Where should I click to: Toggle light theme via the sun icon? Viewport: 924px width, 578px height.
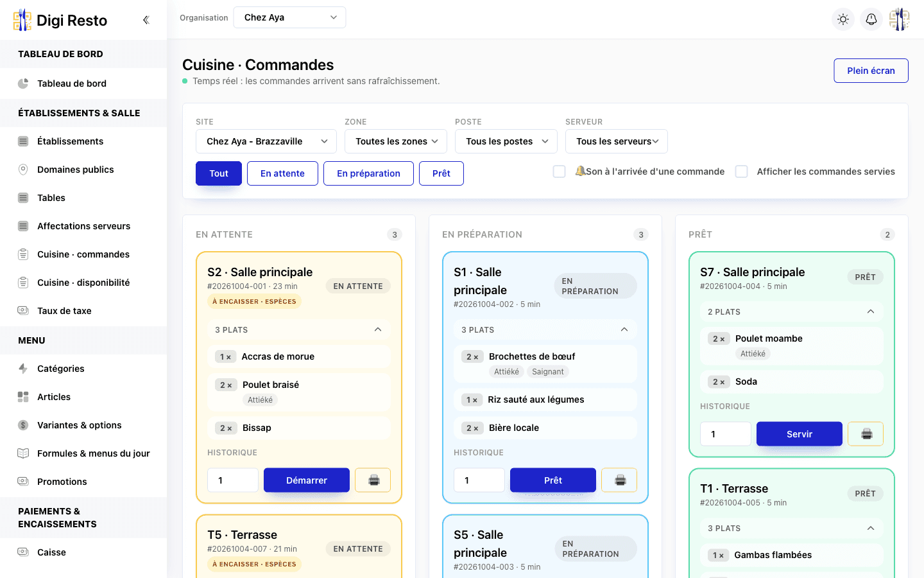[x=843, y=19]
